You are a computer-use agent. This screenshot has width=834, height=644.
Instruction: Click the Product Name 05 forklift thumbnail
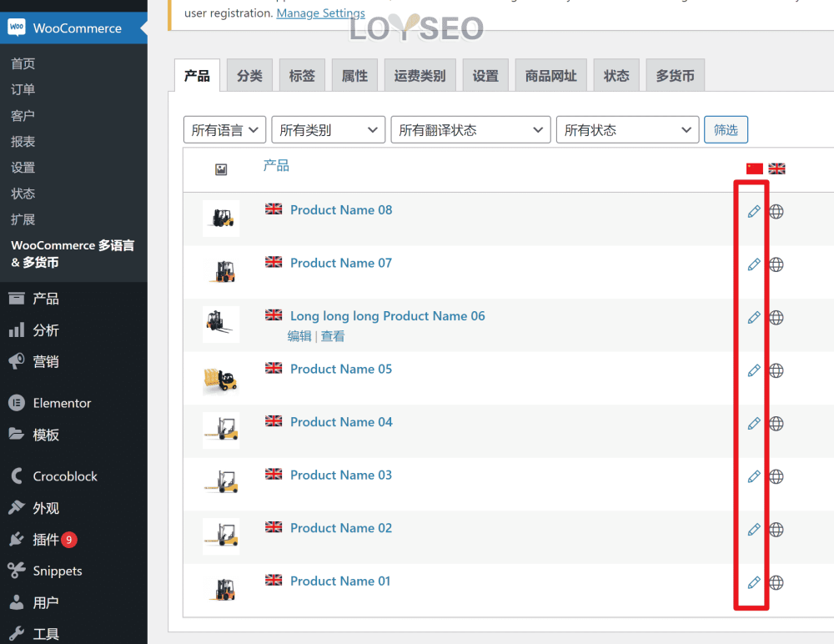[x=221, y=378]
